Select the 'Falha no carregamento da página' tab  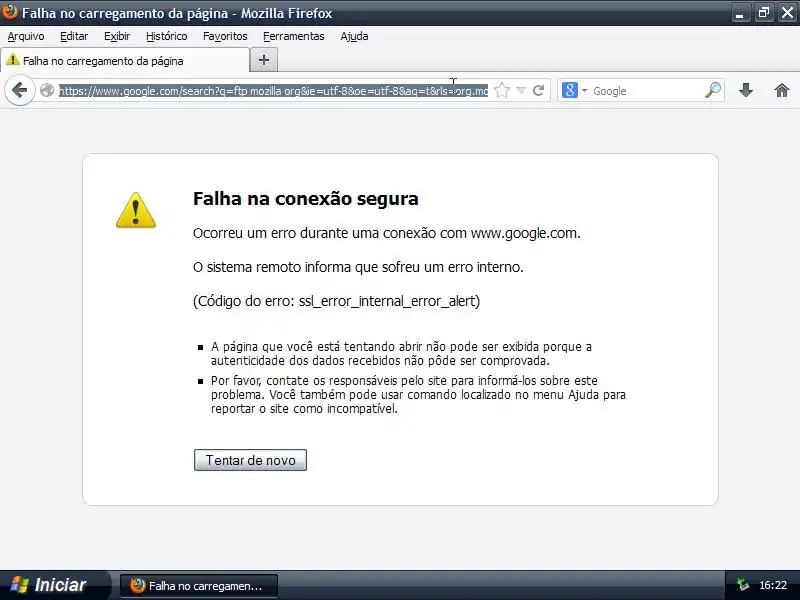(125, 61)
